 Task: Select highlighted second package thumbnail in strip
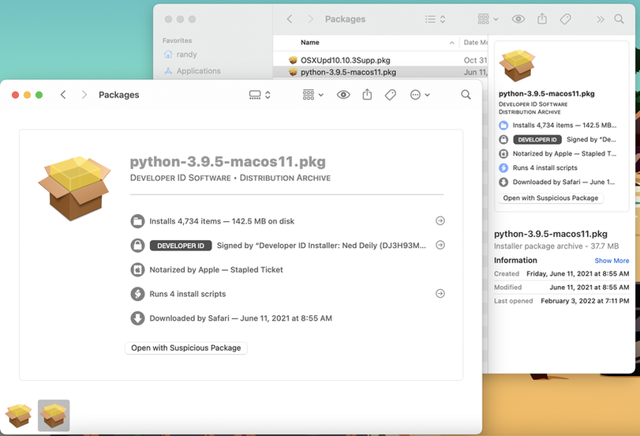coord(54,416)
